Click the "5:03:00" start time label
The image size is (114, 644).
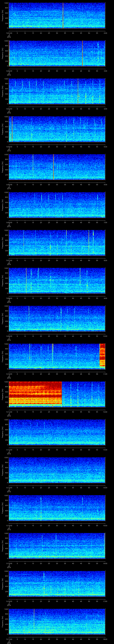[9, 109]
